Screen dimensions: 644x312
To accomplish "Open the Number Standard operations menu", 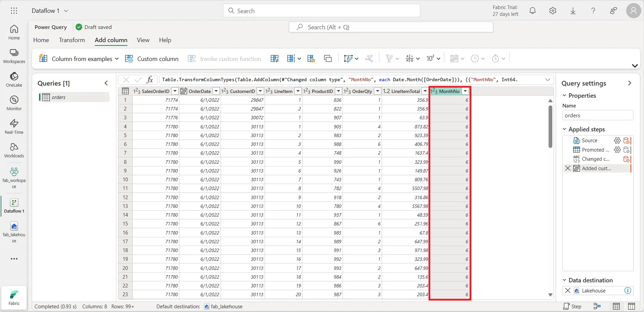I will tap(413, 59).
